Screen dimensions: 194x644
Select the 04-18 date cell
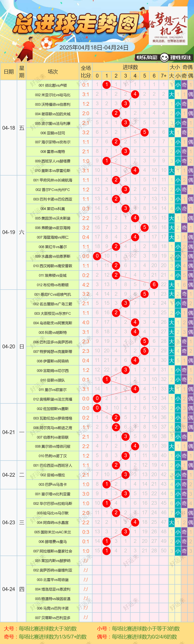[9, 128]
